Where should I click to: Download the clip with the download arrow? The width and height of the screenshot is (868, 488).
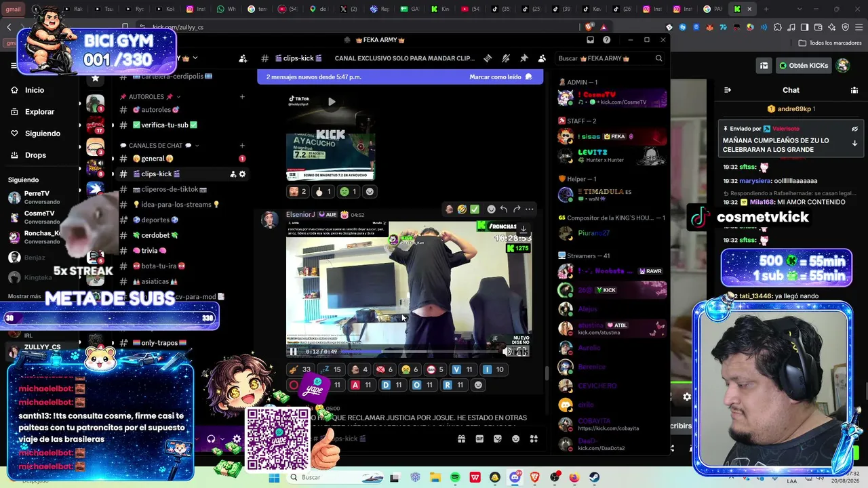coord(524,230)
